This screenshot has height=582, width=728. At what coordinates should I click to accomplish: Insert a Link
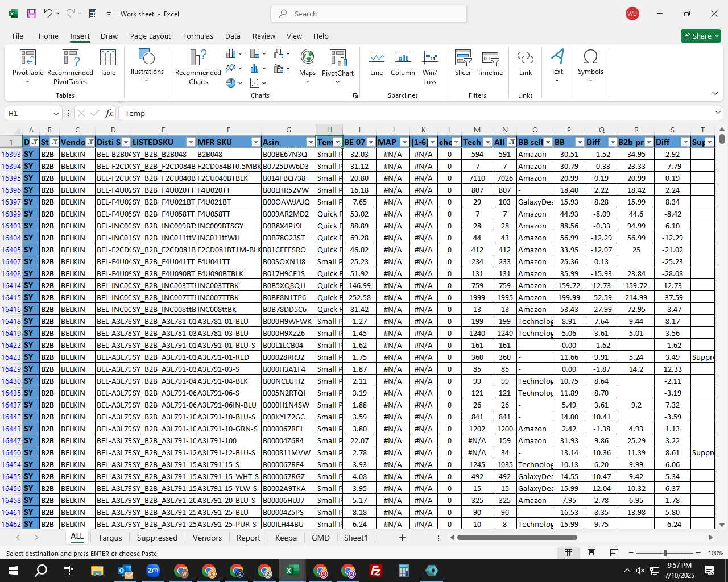click(x=526, y=63)
